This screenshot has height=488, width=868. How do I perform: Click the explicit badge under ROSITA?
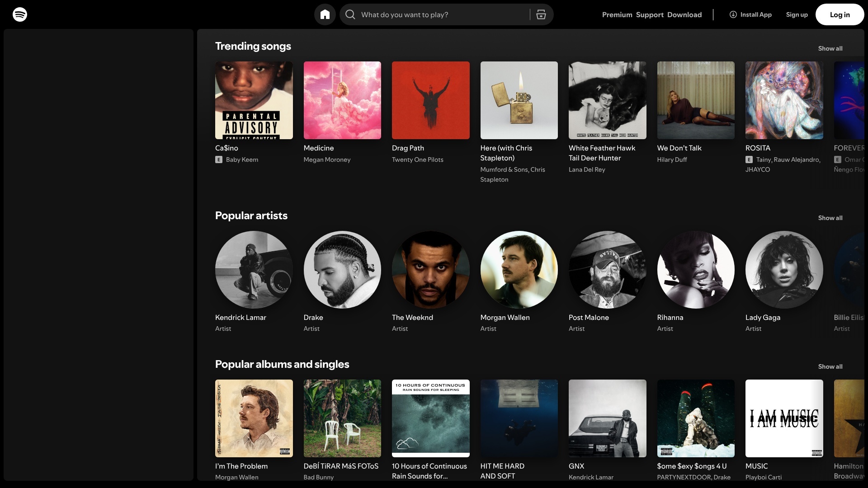749,160
